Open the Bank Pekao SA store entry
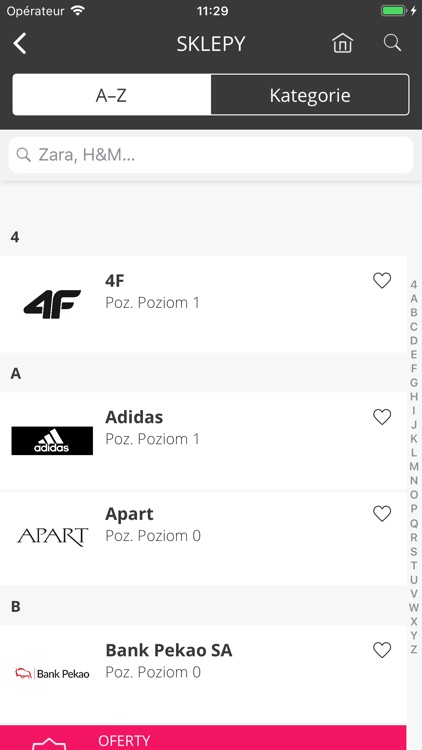Image resolution: width=422 pixels, height=750 pixels. (x=203, y=673)
